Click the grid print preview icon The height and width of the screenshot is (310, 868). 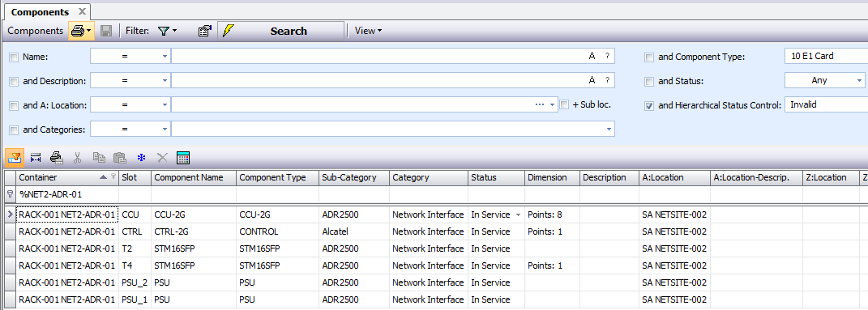[57, 158]
